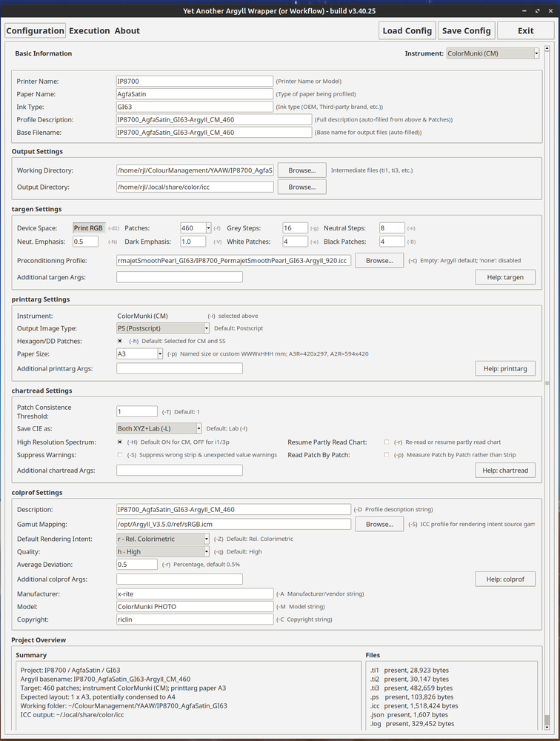Viewport: 560px width, 741px height.
Task: Edit the Black Patches value
Action: (392, 242)
